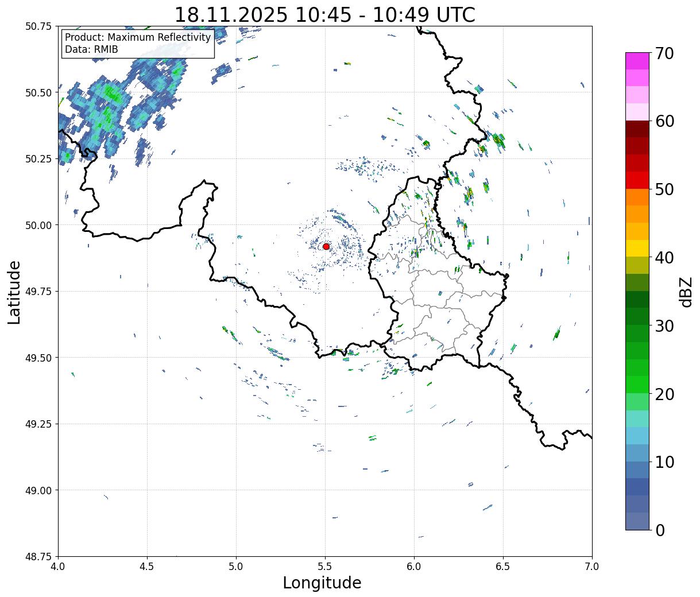The width and height of the screenshot is (700, 597).
Task: Click colorbar tick label 30
Action: tap(664, 325)
